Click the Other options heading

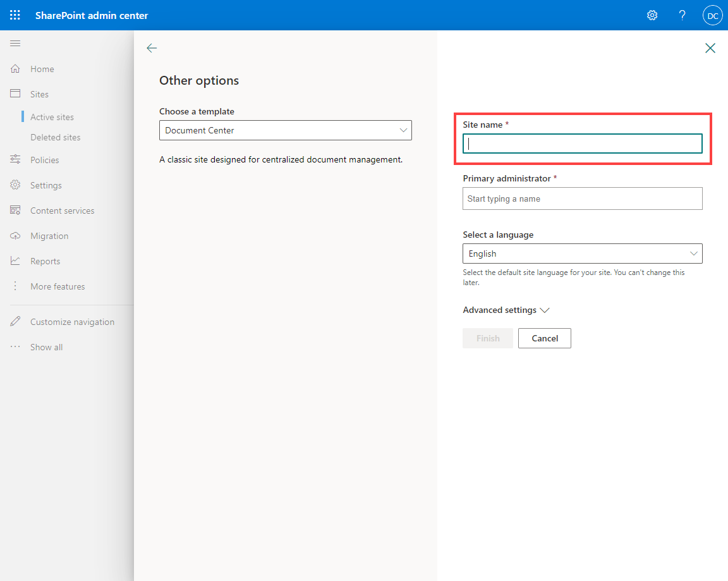[x=199, y=81]
